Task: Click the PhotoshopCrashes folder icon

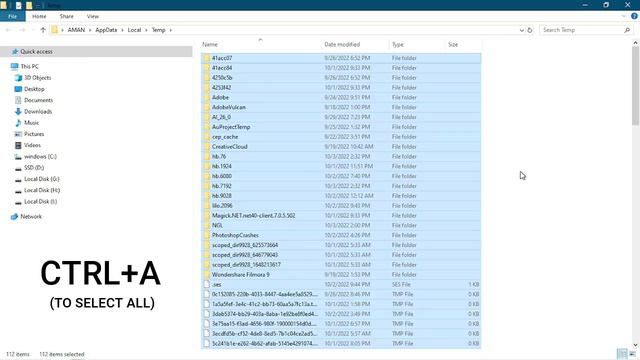Action: click(207, 235)
